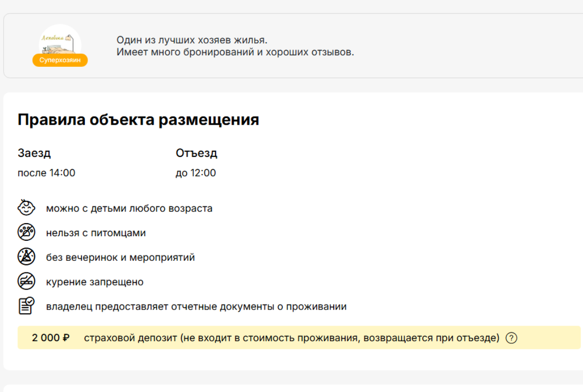
Task: Click the no parties crossed-out icon
Action: click(27, 257)
